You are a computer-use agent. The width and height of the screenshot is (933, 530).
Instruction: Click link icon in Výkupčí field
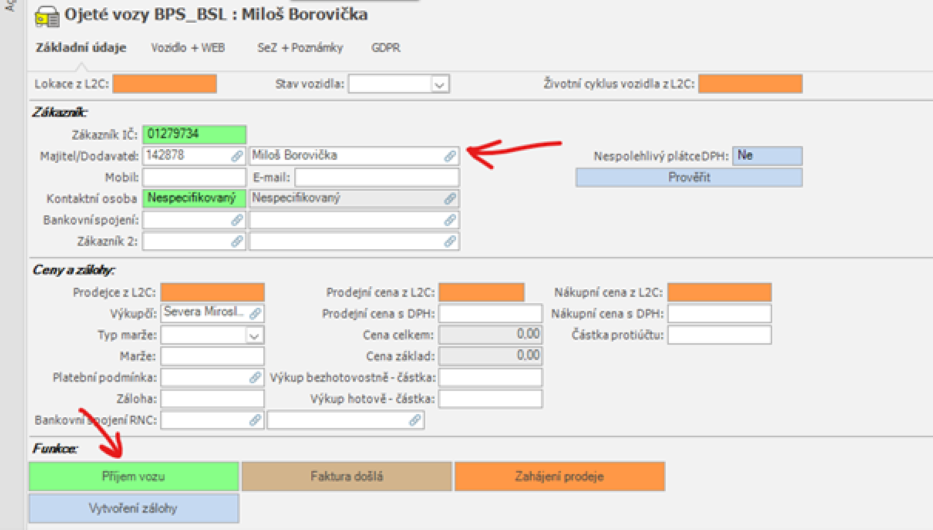point(255,314)
